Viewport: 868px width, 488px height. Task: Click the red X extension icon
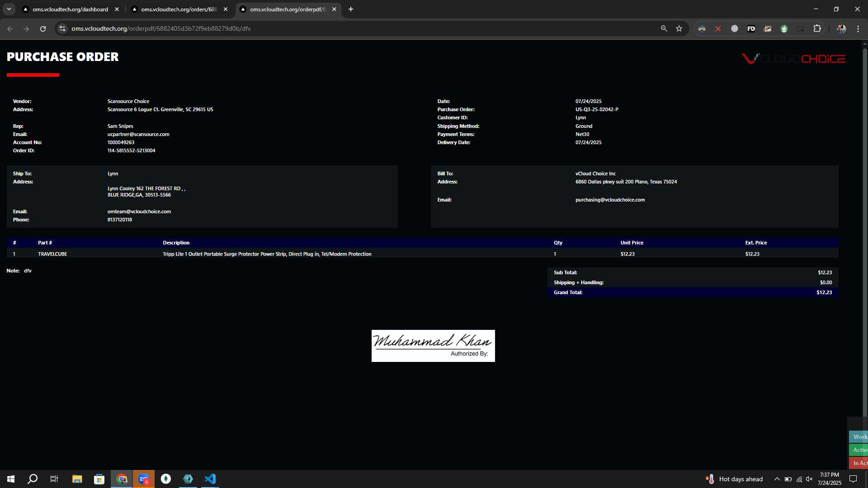click(x=718, y=28)
